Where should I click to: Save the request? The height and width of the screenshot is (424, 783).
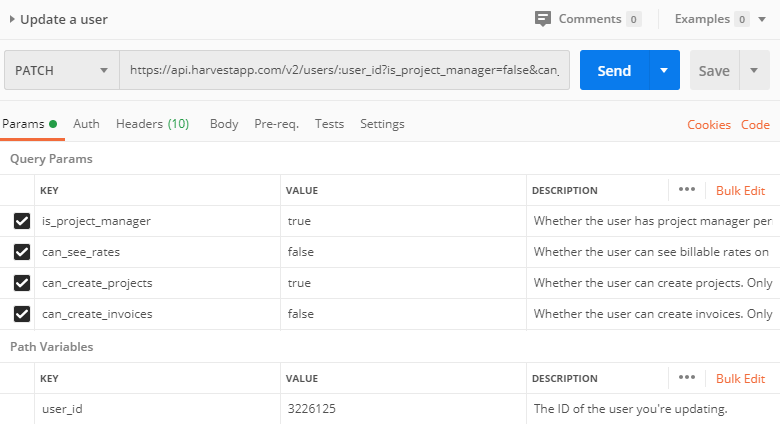[714, 70]
